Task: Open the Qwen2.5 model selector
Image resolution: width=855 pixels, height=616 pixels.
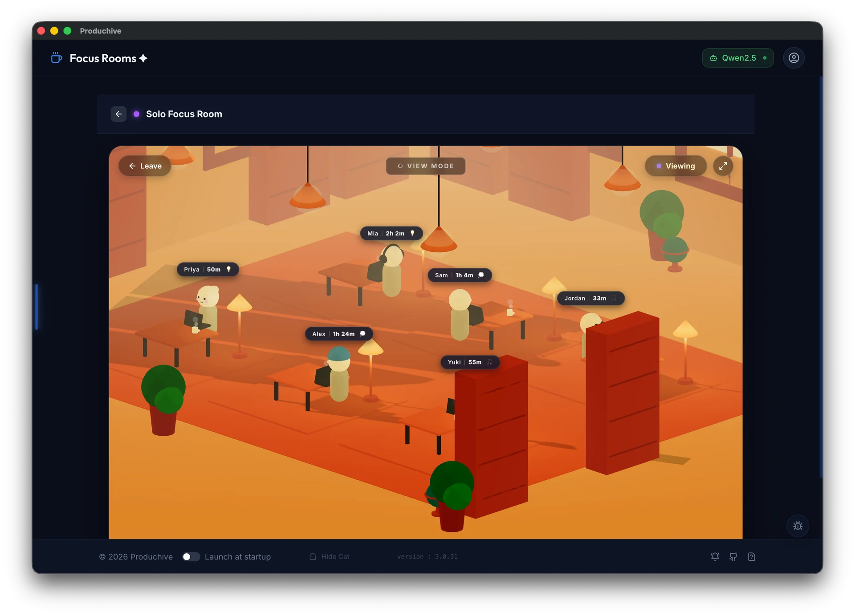Action: click(737, 58)
